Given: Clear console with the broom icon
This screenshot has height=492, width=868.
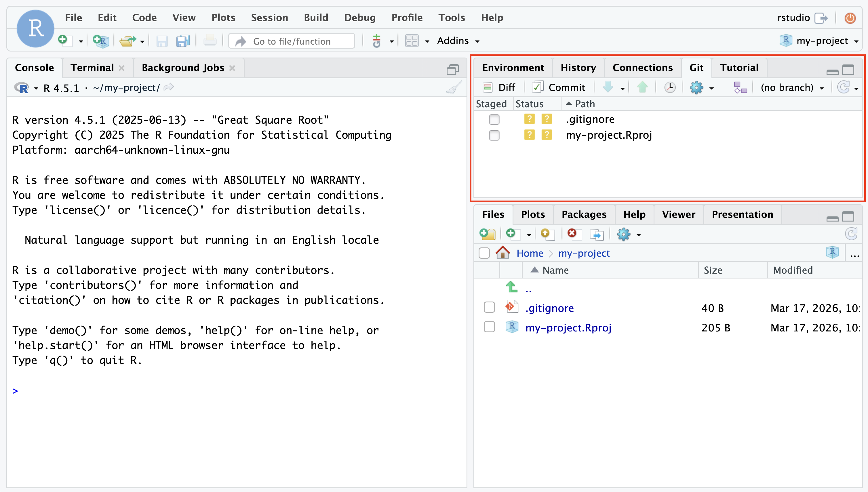Looking at the screenshot, I should pos(454,87).
